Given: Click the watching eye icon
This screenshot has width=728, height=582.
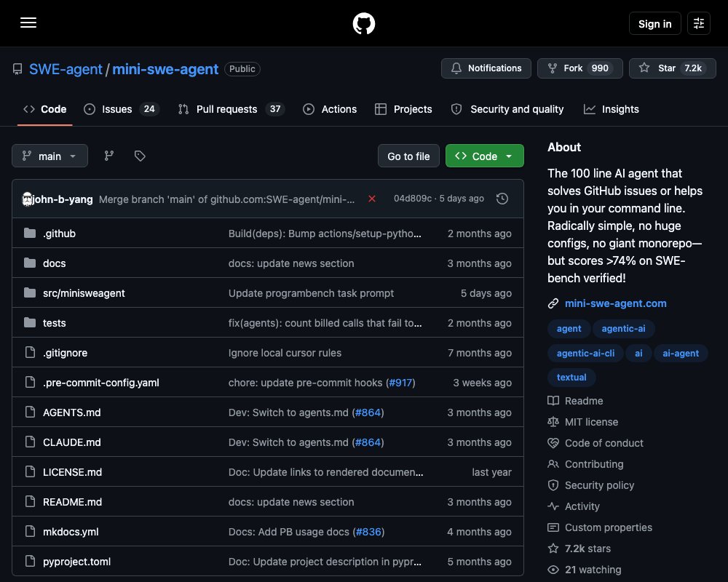Looking at the screenshot, I should [x=553, y=570].
